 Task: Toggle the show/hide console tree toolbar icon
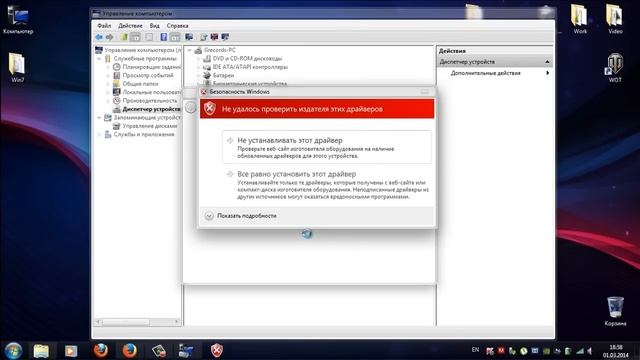pyautogui.click(x=135, y=37)
